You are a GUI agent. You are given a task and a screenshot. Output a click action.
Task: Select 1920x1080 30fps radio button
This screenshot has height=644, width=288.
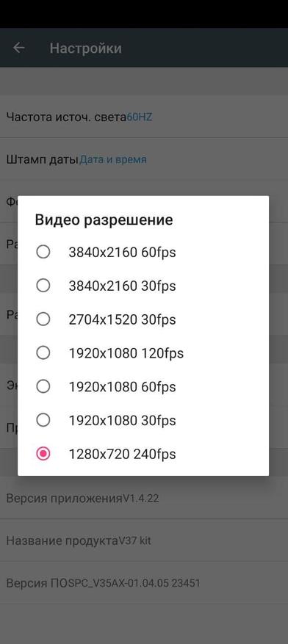click(x=43, y=420)
